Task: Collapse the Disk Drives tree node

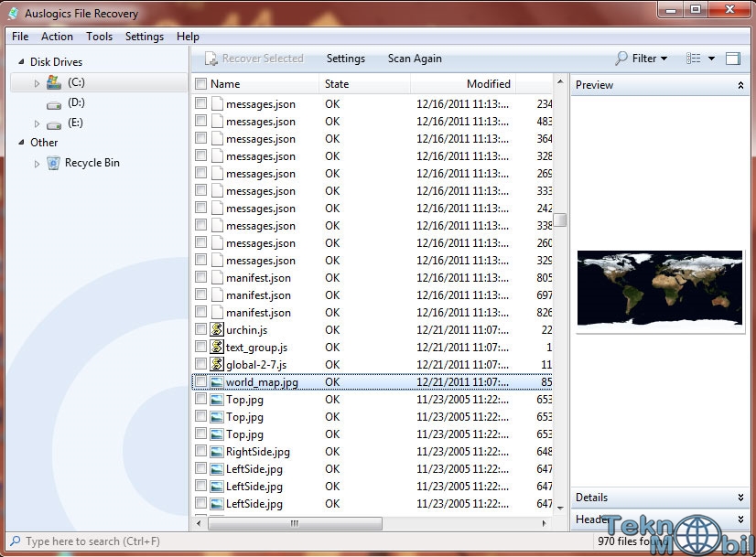Action: tap(21, 61)
